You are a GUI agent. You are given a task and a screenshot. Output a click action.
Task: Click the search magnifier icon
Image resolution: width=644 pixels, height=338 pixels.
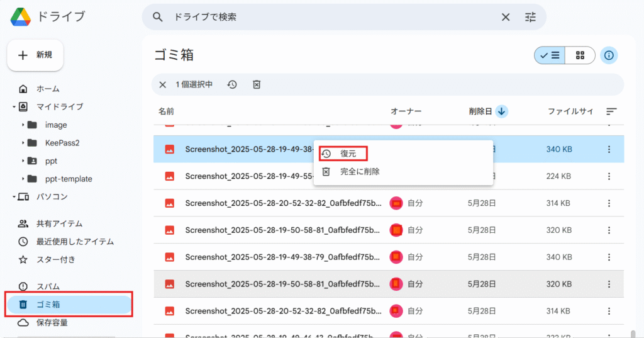pos(157,17)
